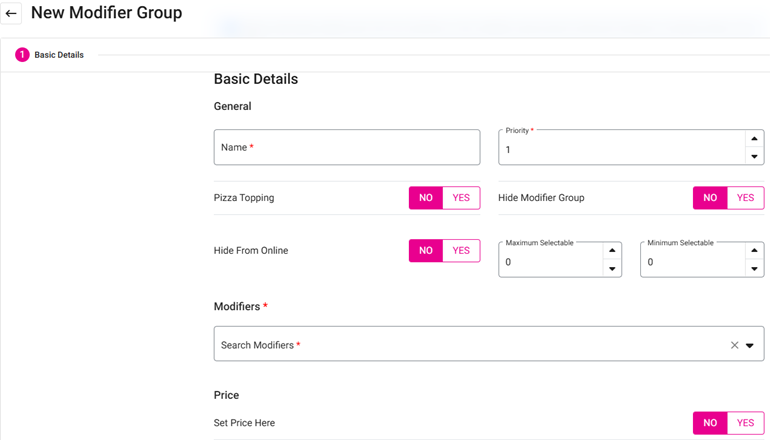The height and width of the screenshot is (440, 770).
Task: Clear the Search Modifiers field with X icon
Action: (x=734, y=345)
